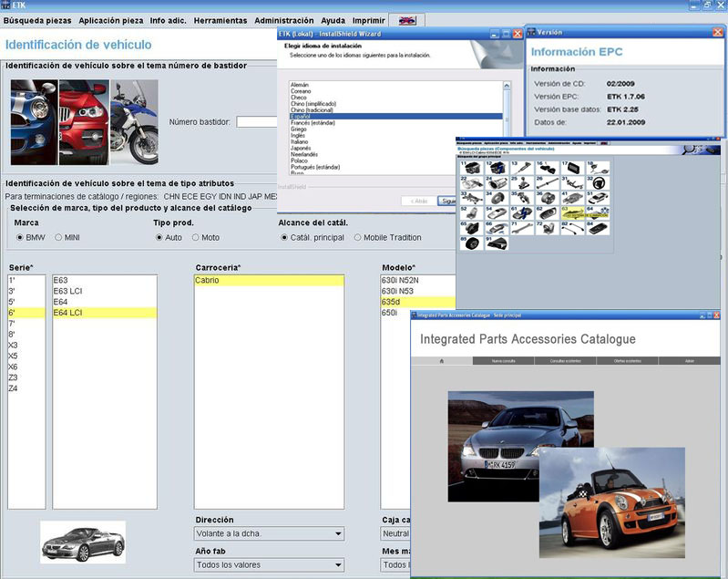This screenshot has height=579, width=728.
Task: Select Inglés in the language list
Action: coord(395,135)
